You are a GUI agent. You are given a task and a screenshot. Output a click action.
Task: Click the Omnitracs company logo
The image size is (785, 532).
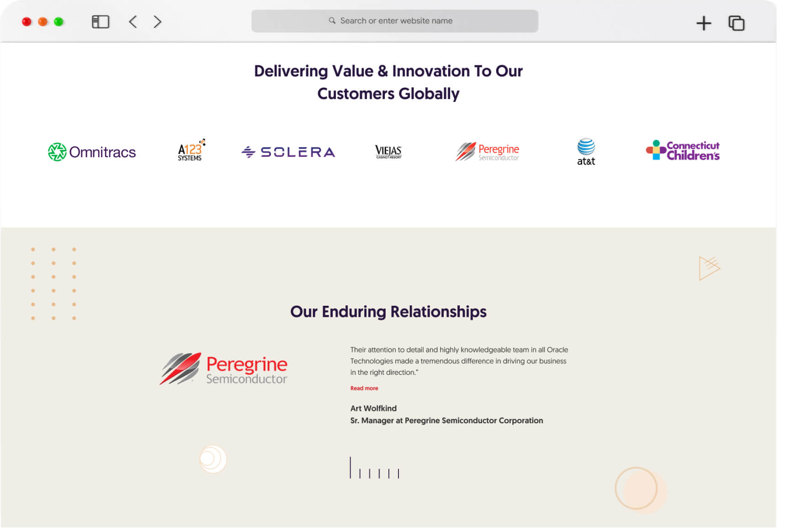92,152
